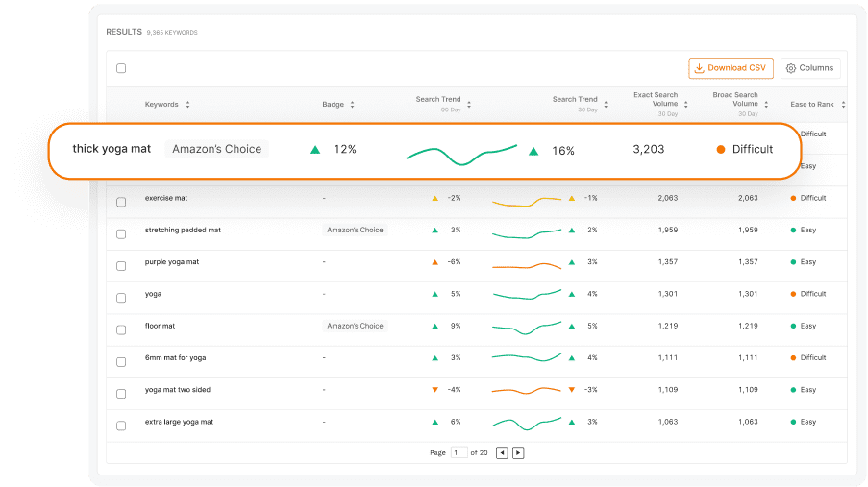Go to the next results page arrow
The width and height of the screenshot is (868, 487).
tap(518, 452)
